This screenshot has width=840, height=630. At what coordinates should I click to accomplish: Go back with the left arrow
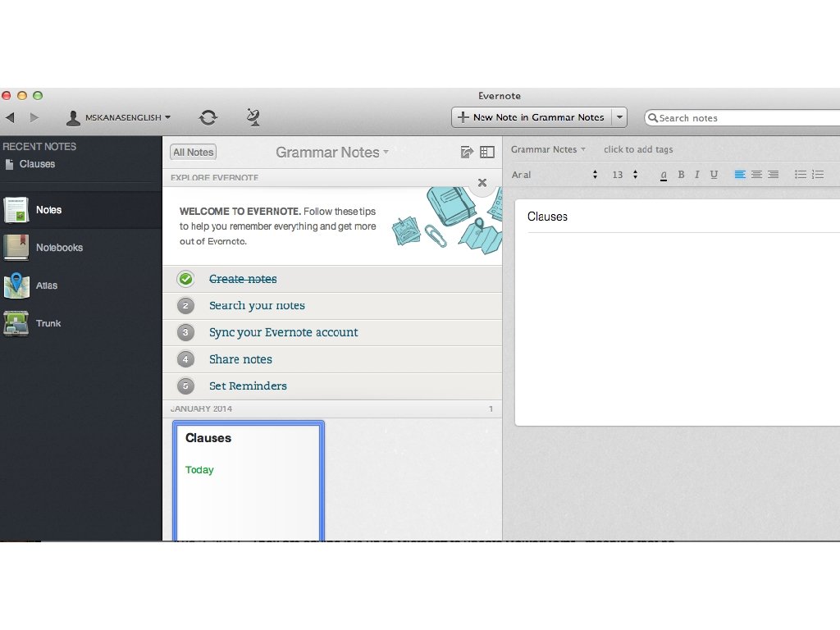pyautogui.click(x=10, y=117)
